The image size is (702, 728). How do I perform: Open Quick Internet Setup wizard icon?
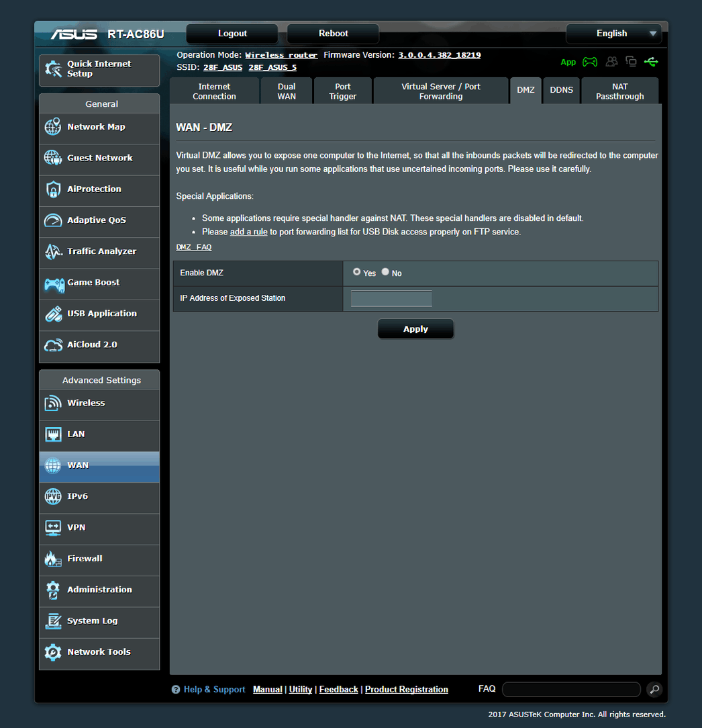click(54, 69)
